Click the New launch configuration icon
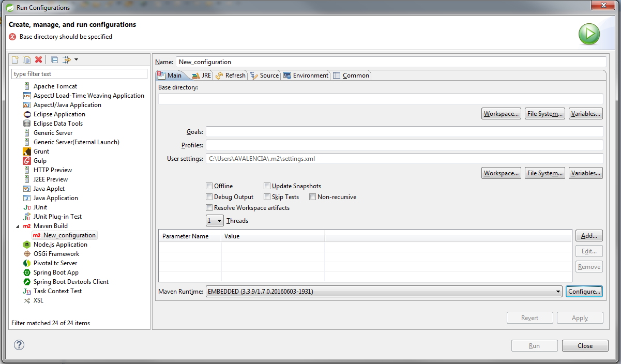 pos(16,60)
